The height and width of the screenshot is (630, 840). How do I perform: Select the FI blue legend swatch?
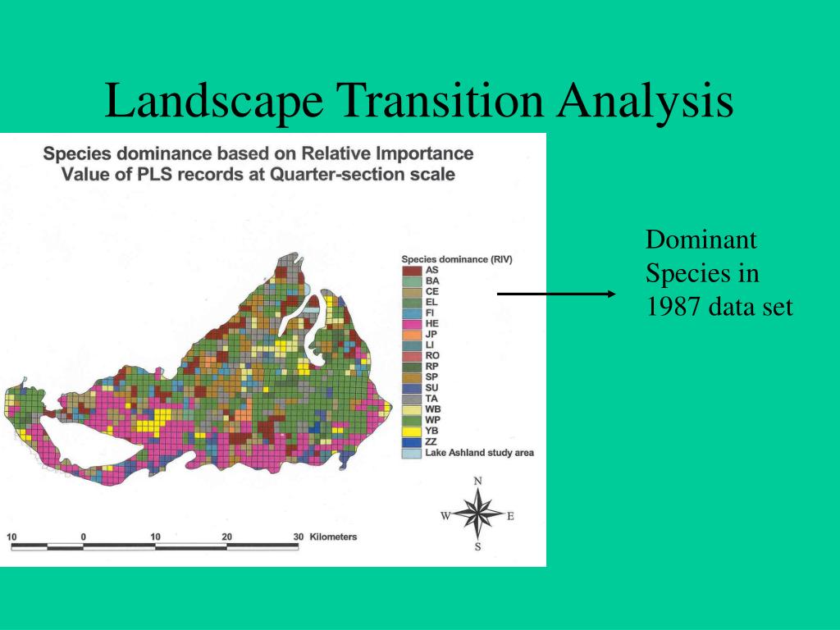(x=412, y=313)
